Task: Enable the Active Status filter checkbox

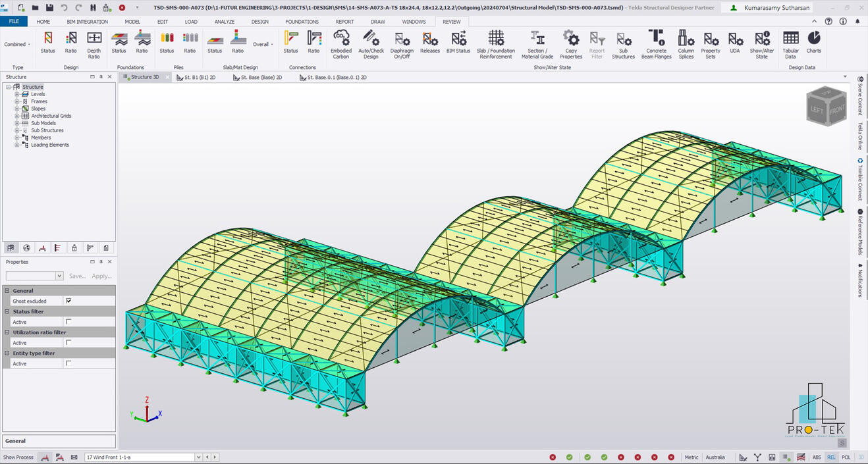Action: (68, 322)
